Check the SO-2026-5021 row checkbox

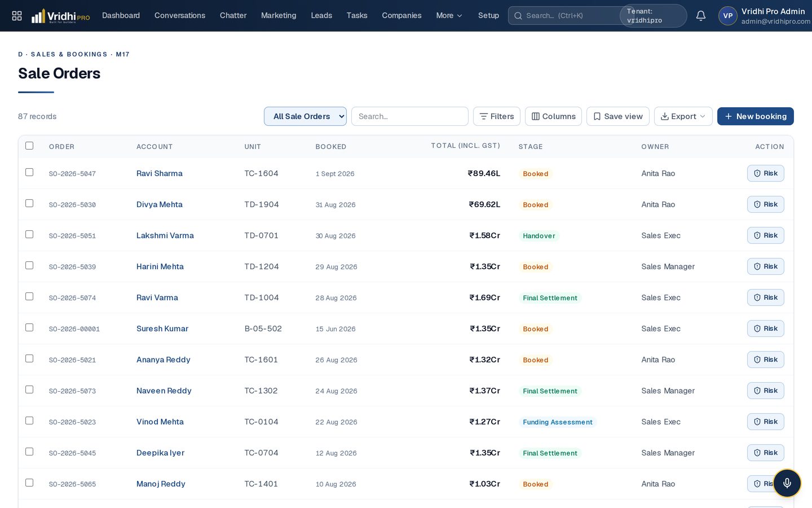tap(29, 358)
